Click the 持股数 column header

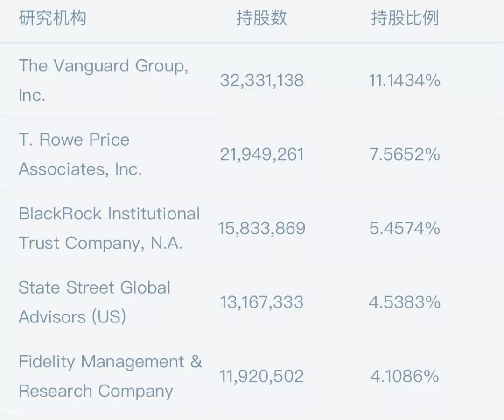click(261, 19)
